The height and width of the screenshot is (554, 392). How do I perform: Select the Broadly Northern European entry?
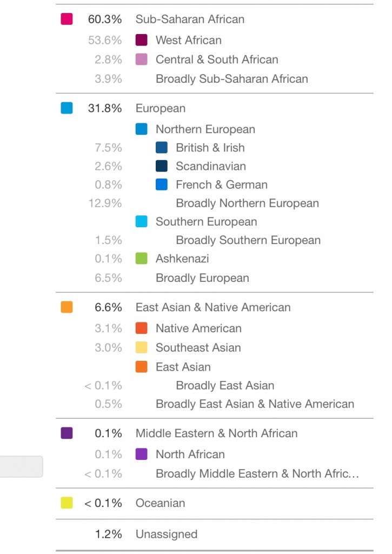pos(247,203)
